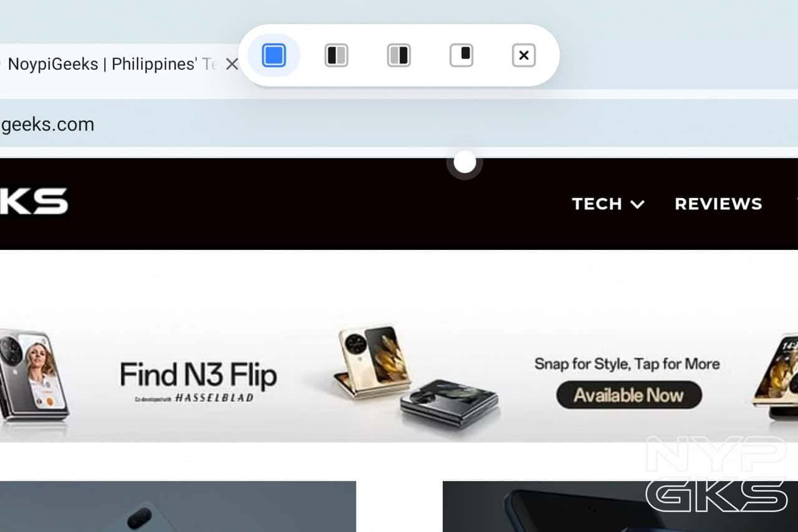
Task: Choose the split-screen right layout icon
Action: (399, 56)
